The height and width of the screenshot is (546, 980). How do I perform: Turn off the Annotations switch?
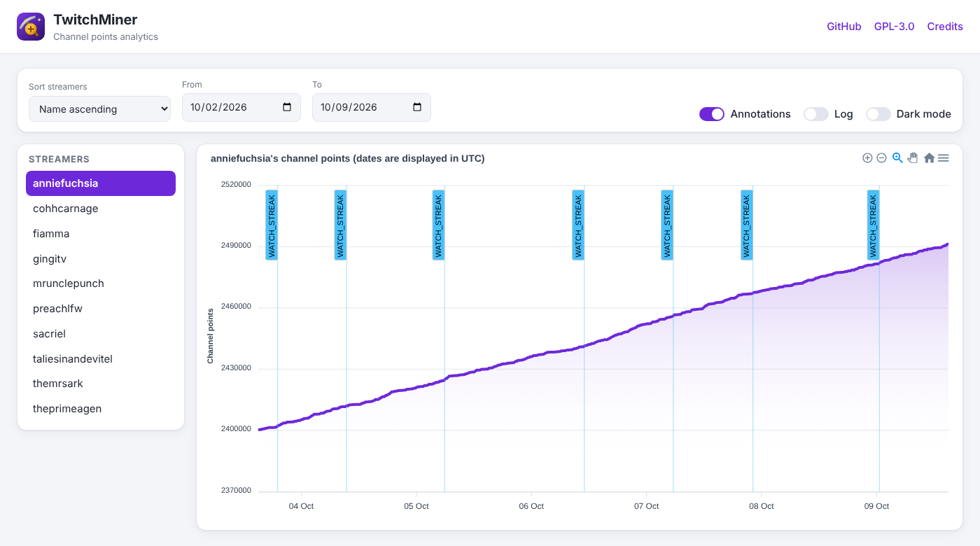tap(712, 114)
